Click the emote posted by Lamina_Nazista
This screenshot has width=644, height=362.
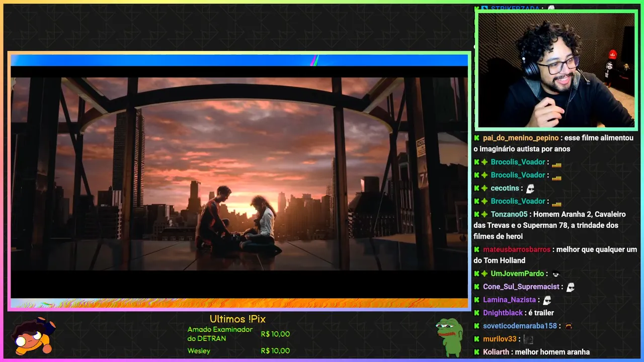pos(547,300)
